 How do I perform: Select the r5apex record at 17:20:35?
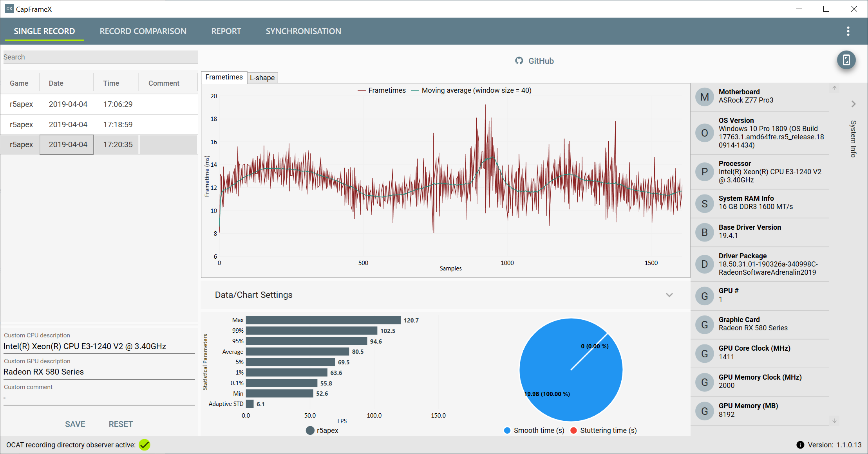coord(99,144)
